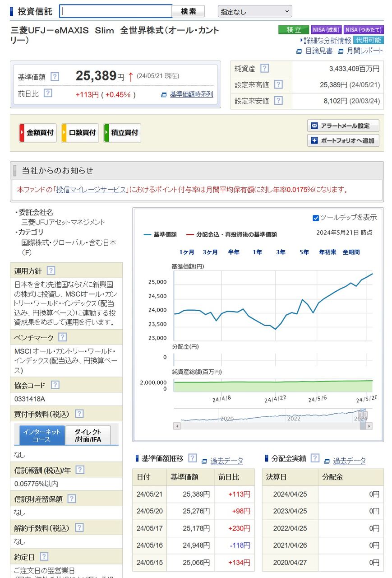Open the 指定なし dropdown

255,11
